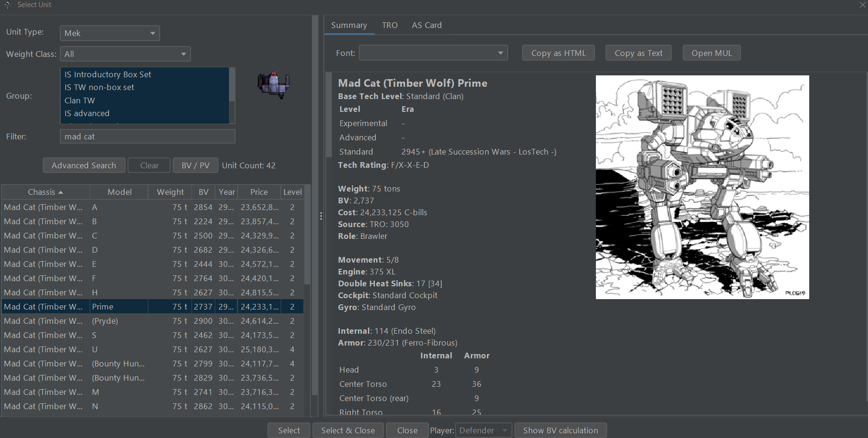This screenshot has width=868, height=438.
Task: Select the Mad Cat (Pryde) row
Action: click(105, 321)
